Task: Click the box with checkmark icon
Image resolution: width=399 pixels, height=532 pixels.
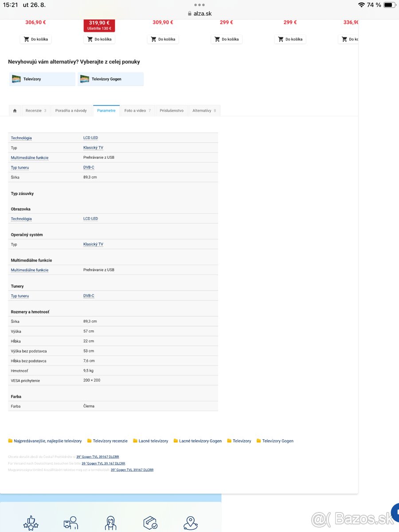Action: pyautogui.click(x=150, y=523)
